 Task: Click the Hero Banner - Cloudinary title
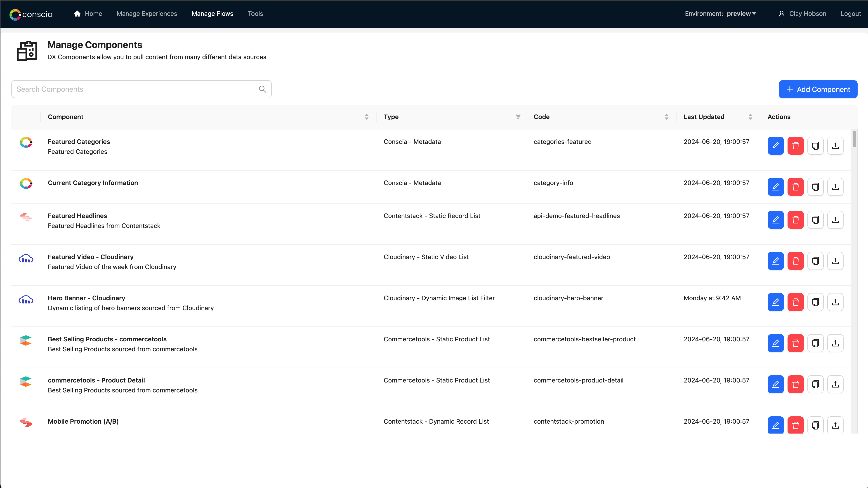pos(86,298)
